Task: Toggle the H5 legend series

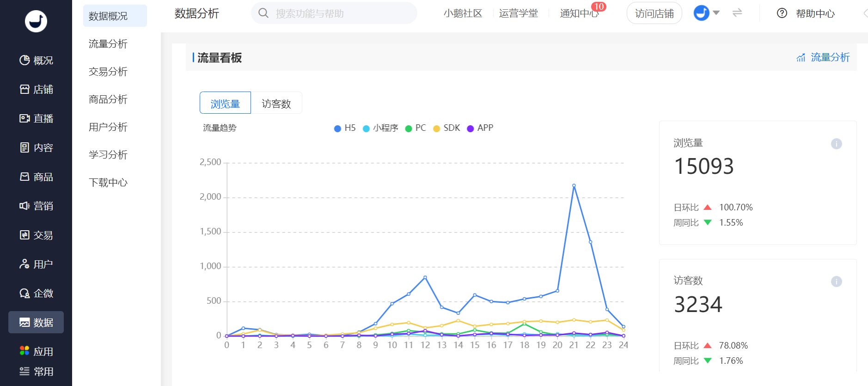Action: [x=345, y=128]
